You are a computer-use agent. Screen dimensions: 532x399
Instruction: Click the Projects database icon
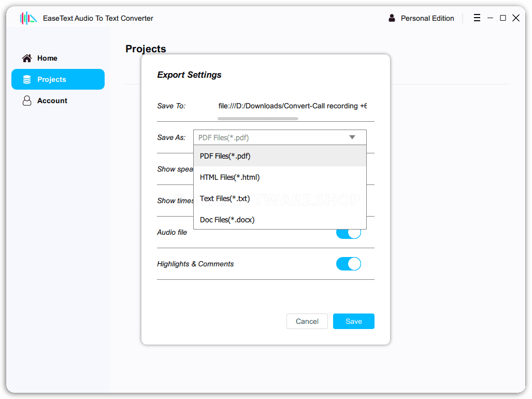point(27,79)
